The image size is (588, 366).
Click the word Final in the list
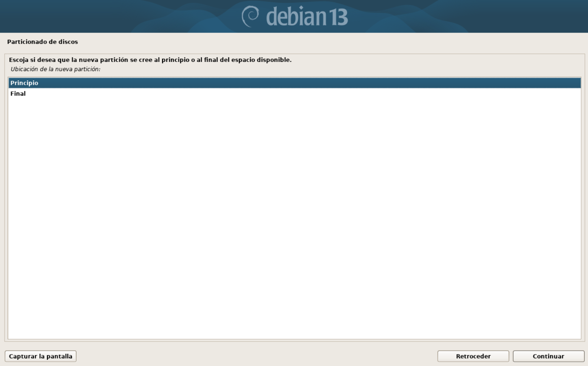[18, 93]
